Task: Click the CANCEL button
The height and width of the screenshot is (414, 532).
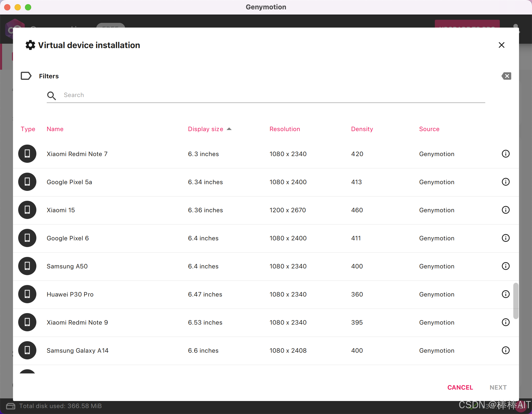Action: point(460,387)
